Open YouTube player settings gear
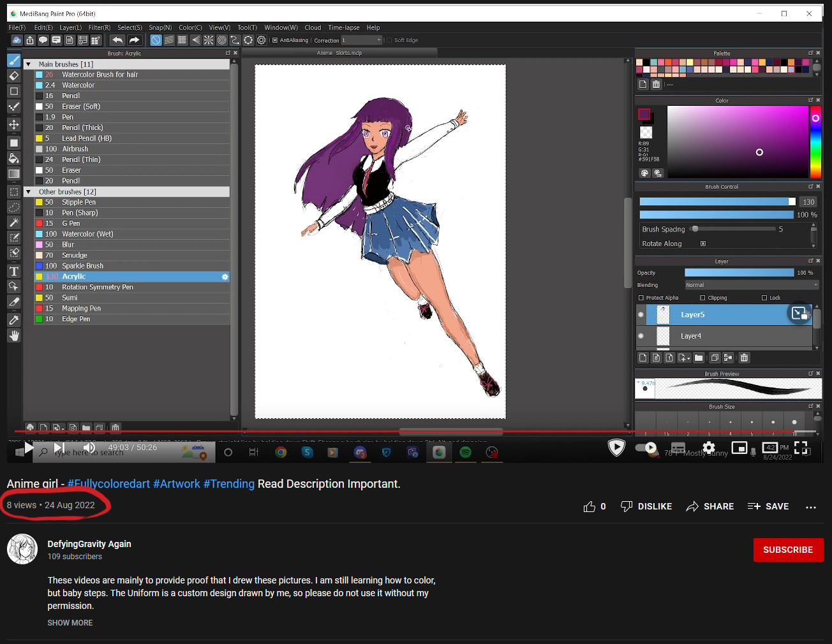The width and height of the screenshot is (832, 644). [708, 448]
